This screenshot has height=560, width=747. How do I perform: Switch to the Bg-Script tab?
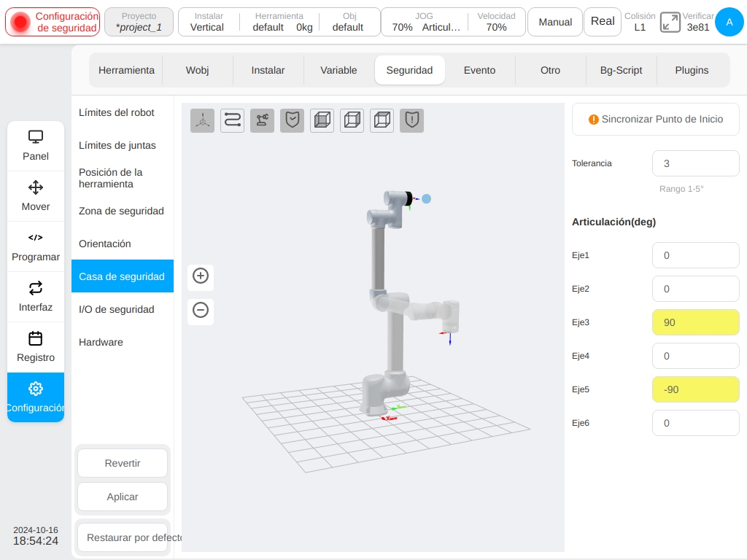coord(622,71)
